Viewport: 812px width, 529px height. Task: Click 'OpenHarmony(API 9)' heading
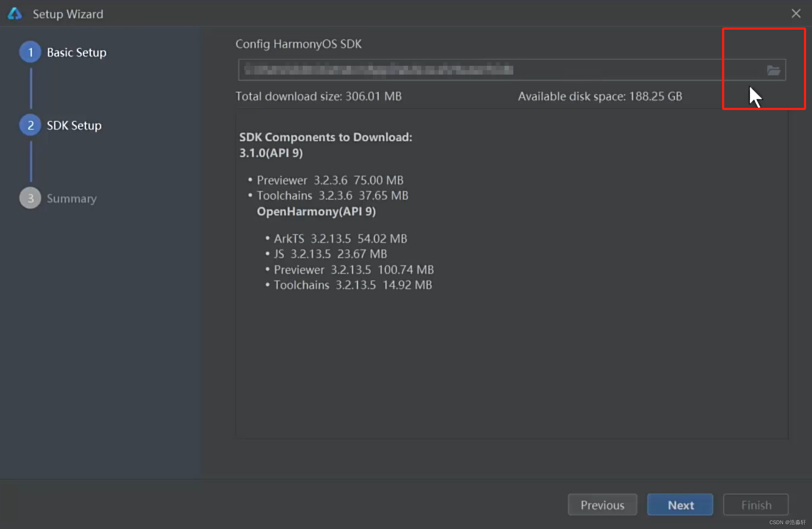click(316, 212)
